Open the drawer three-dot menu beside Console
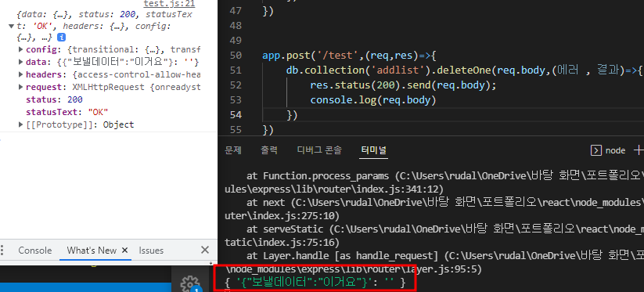 coord(2,250)
